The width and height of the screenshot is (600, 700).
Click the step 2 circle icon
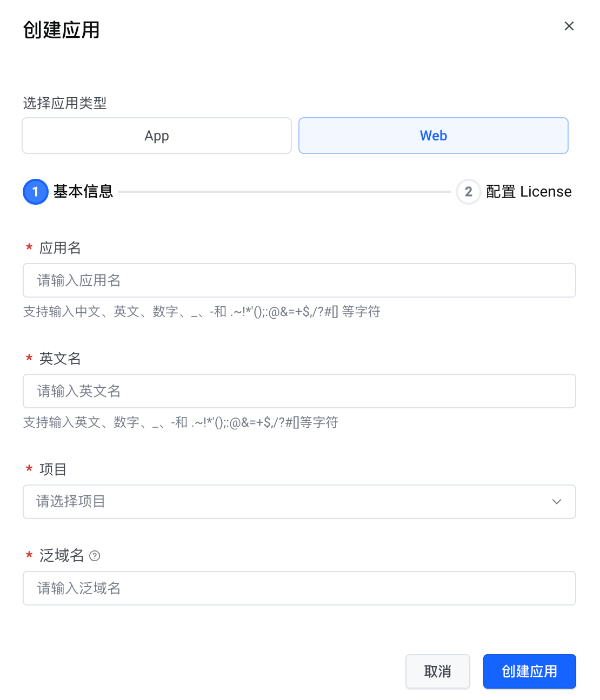click(468, 192)
